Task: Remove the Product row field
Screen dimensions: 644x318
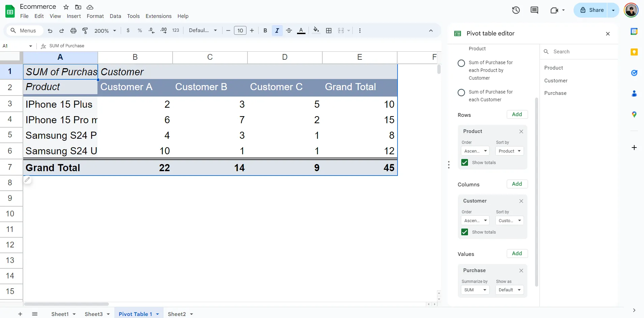Action: 521,131
